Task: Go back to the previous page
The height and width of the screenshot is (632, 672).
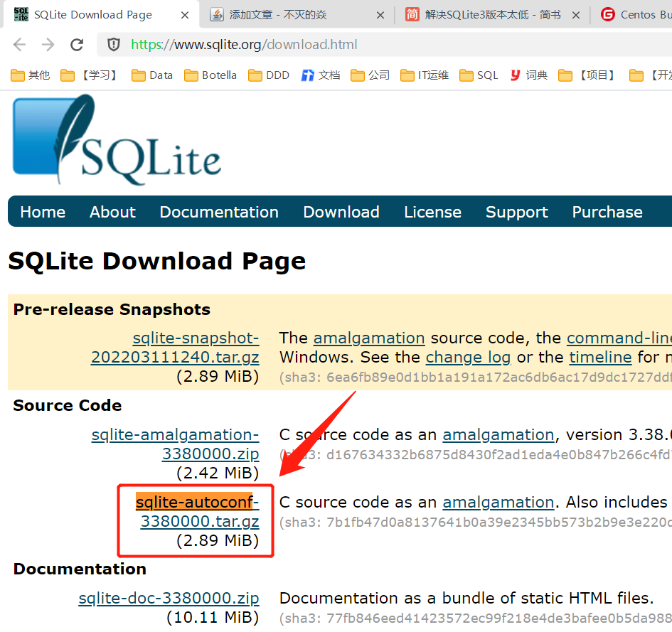Action: pos(20,45)
